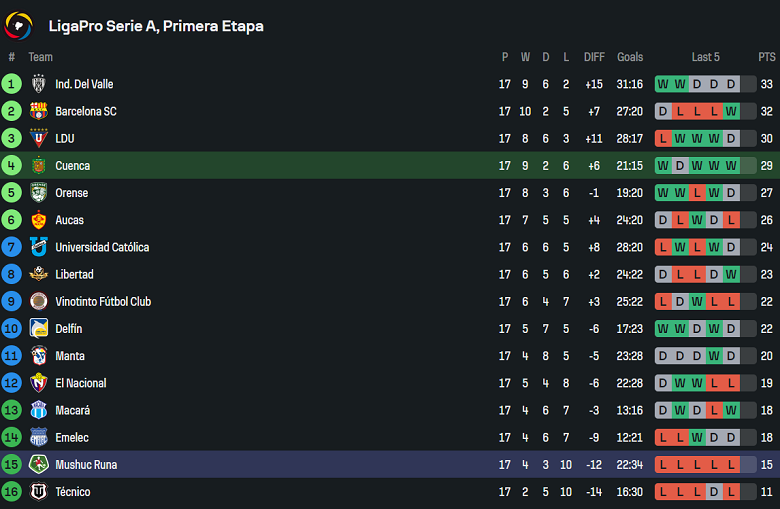This screenshot has height=509, width=780.
Task: Open the Libertad team link
Action: point(74,274)
